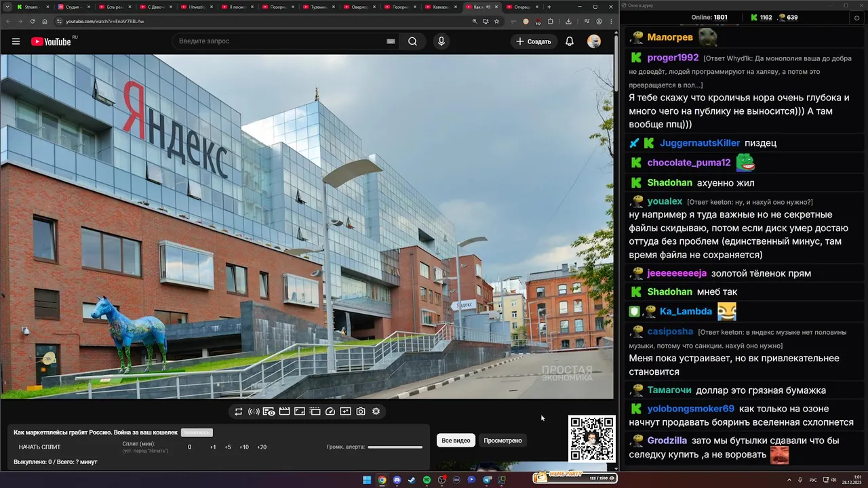Click the speedometer playback speed icon
The image size is (868, 488).
330,411
